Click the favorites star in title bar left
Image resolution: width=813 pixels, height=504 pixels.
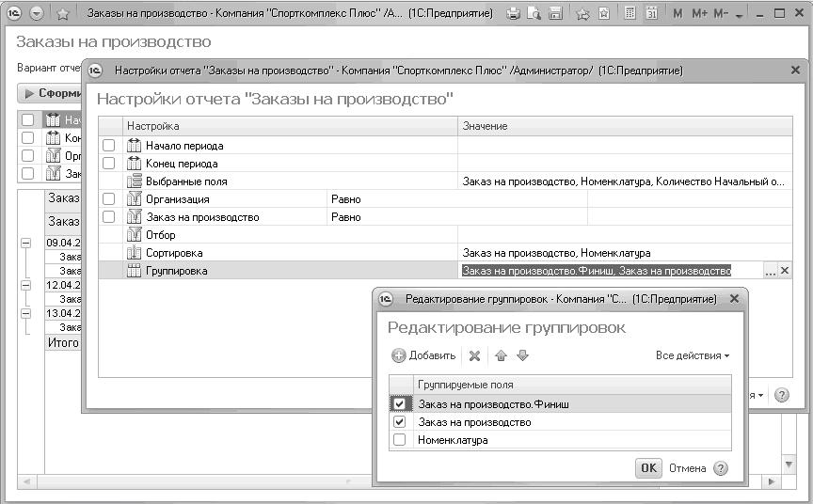click(63, 13)
